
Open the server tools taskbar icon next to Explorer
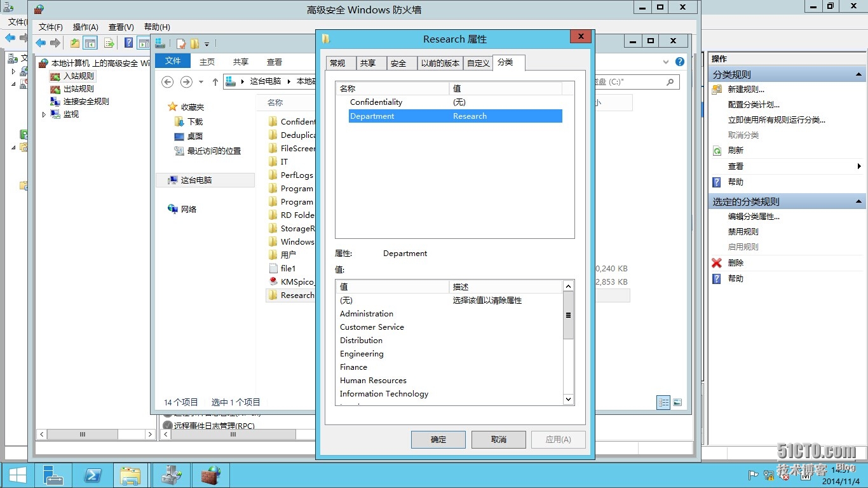[171, 475]
